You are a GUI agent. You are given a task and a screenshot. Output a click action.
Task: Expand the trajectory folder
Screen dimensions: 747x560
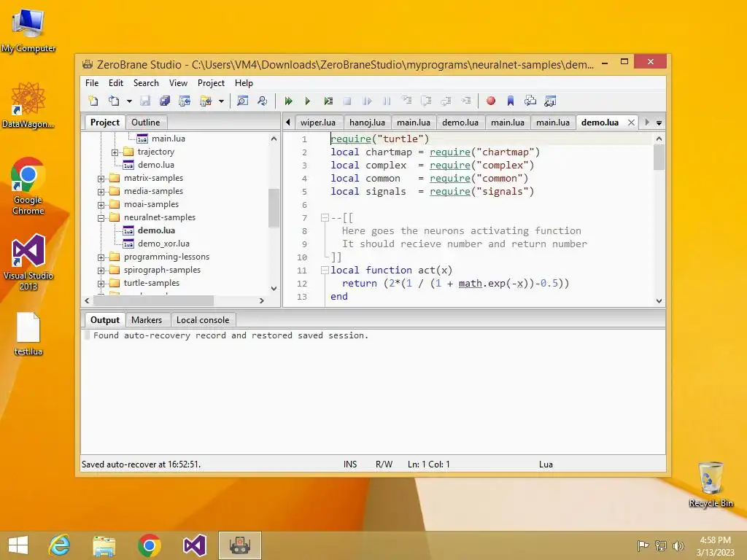[115, 152]
